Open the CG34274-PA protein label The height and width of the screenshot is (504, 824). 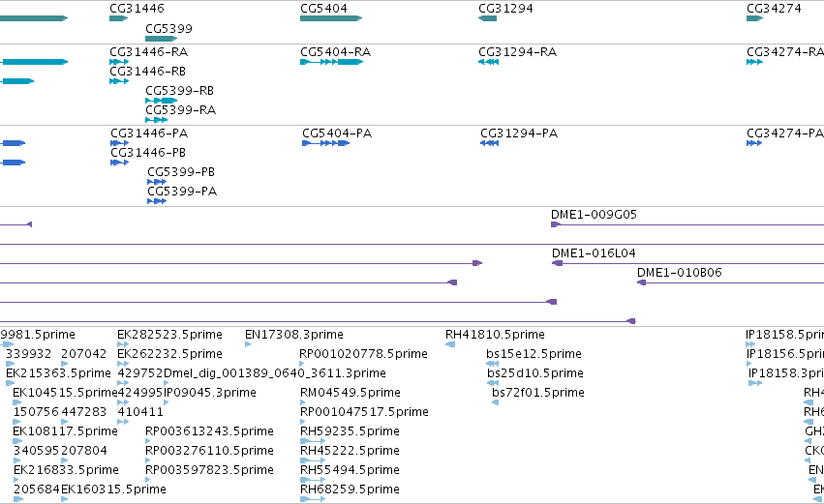click(785, 133)
